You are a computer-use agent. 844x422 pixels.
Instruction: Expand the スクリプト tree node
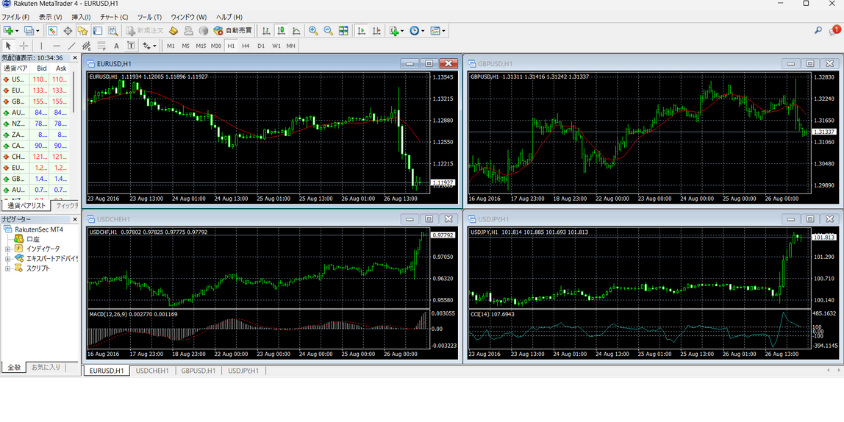pyautogui.click(x=8, y=268)
